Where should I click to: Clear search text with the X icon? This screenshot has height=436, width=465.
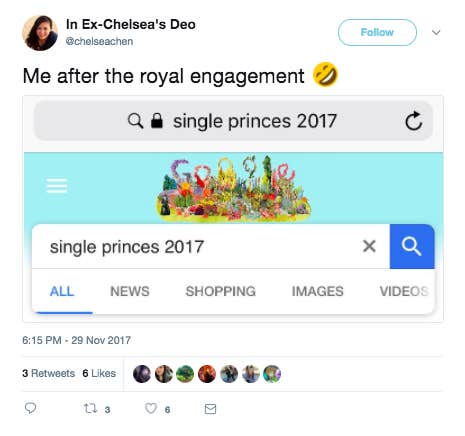coord(369,246)
